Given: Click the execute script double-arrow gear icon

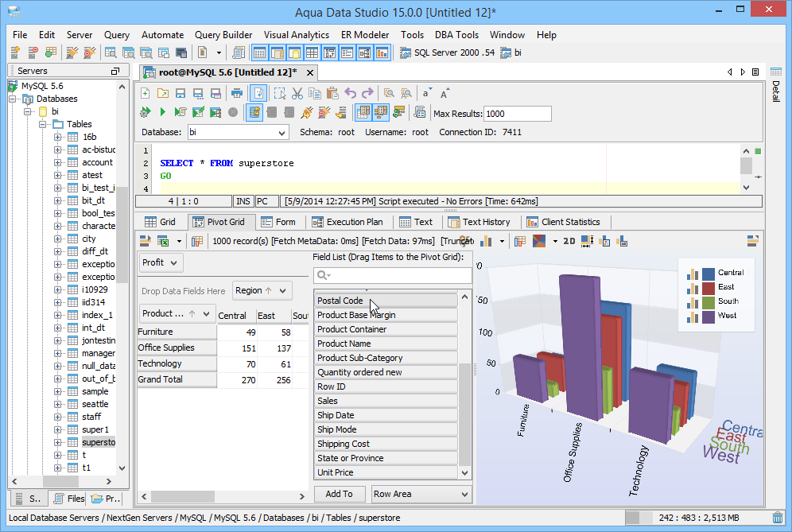Looking at the screenshot, I should [146, 112].
